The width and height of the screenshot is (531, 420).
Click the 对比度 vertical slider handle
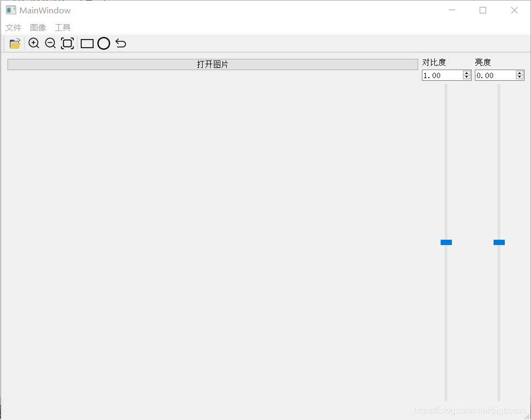446,242
